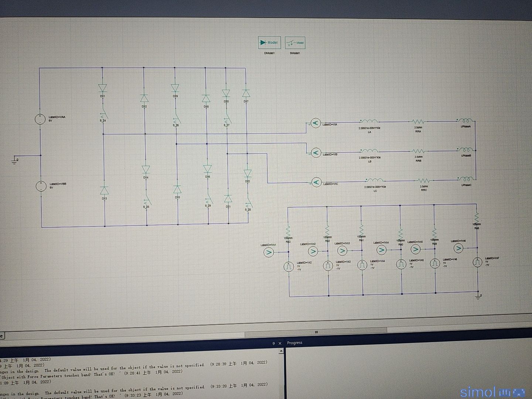
Task: Select diode D21 in the schematic
Action: click(228, 199)
